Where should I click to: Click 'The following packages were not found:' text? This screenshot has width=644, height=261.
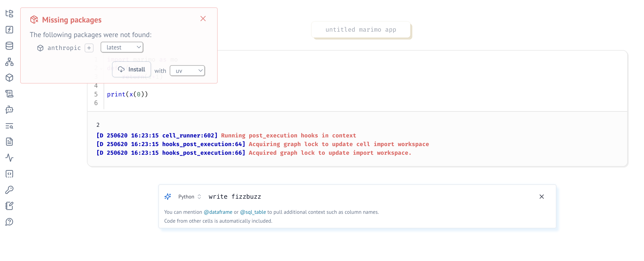(91, 35)
